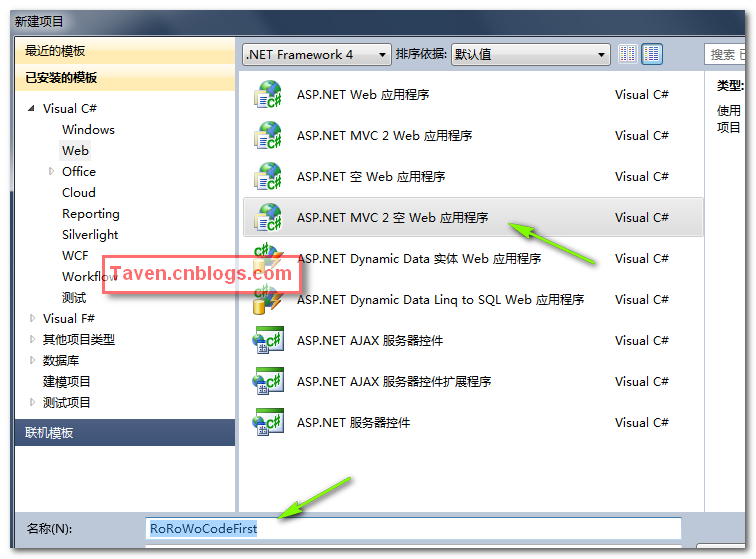Viewport: 756px width, 559px height.
Task: Expand the 测试项目 tree node
Action: click(x=32, y=402)
